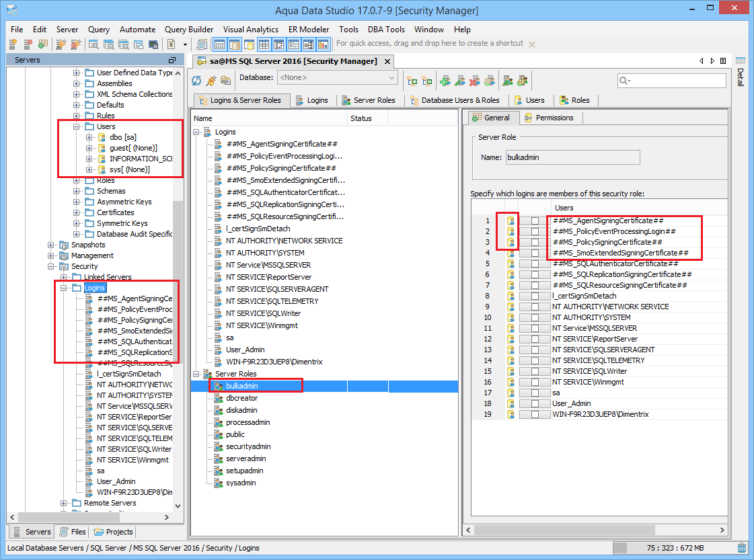Collapse the Users folder in Servers tree
The width and height of the screenshot is (754, 560).
click(77, 126)
